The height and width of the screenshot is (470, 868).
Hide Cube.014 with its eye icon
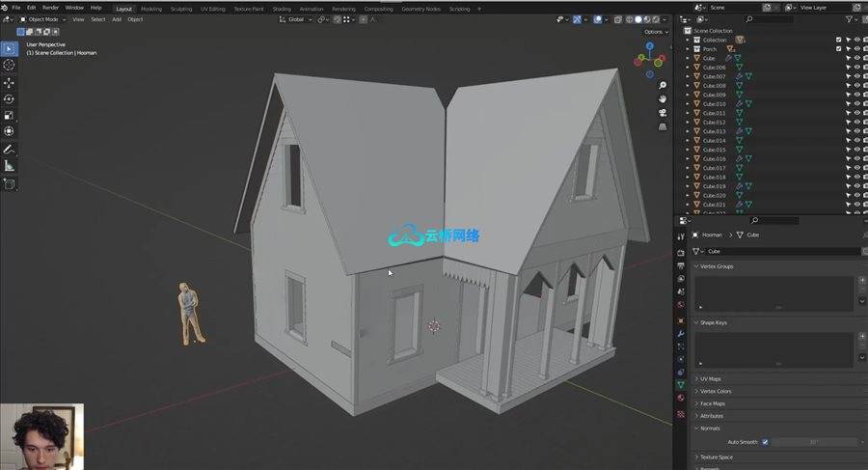click(x=856, y=140)
